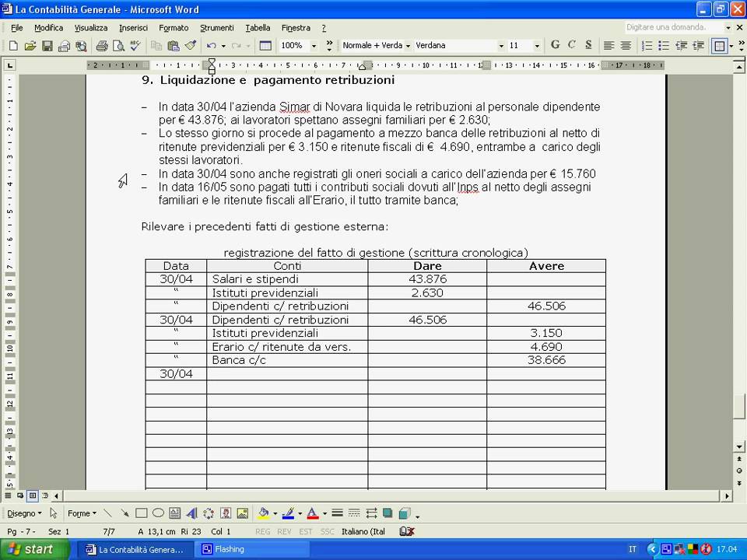
Task: Open shadow style options
Action: click(x=388, y=513)
